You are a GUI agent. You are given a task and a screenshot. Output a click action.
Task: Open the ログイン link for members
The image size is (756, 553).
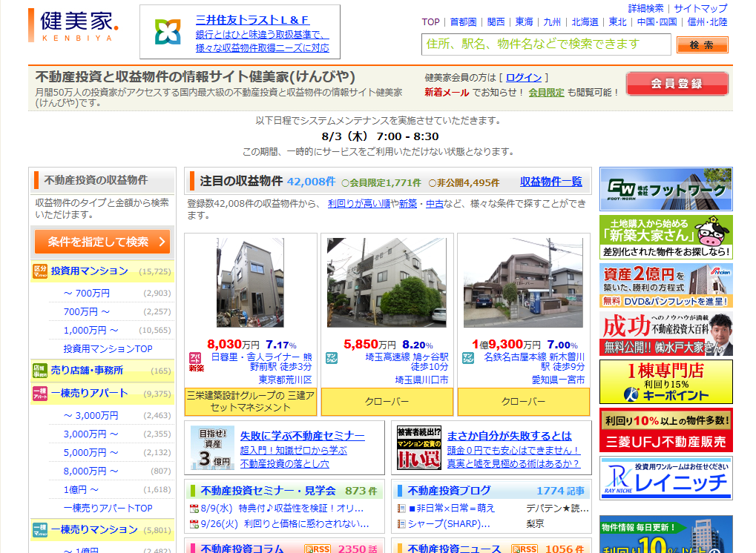coord(524,77)
